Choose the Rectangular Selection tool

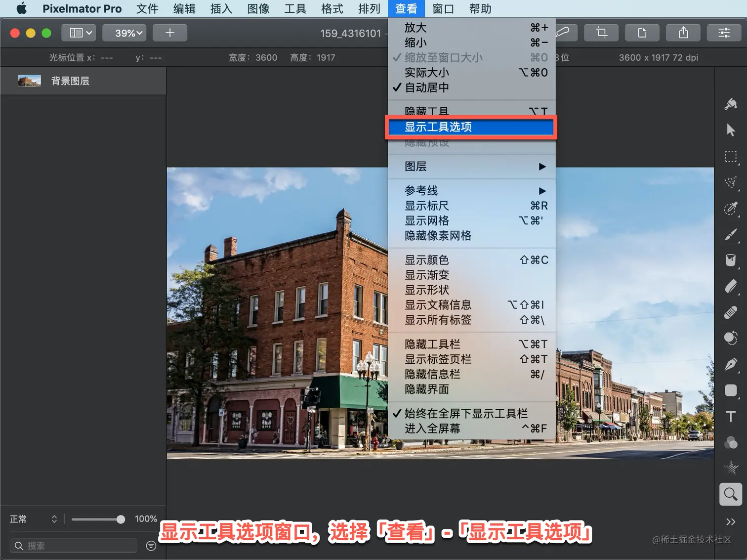tap(731, 156)
